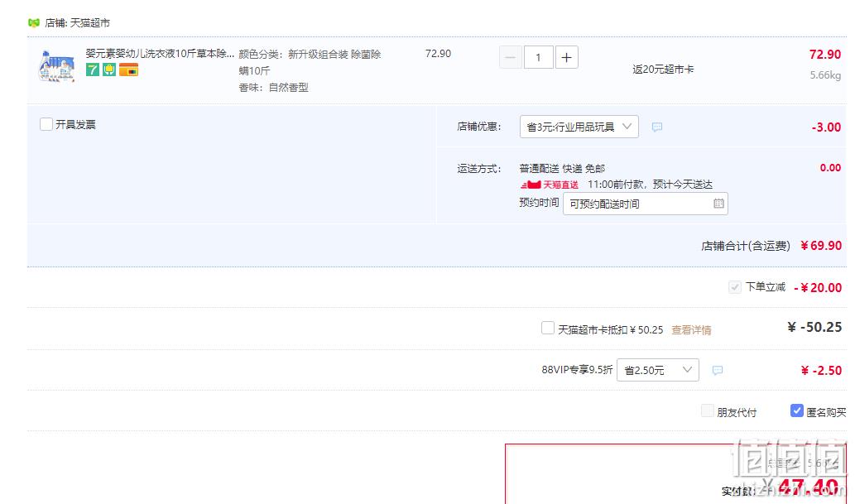Enable 天猫超市卡抵扣 ¥50.25 checkbox
This screenshot has height=504, width=855.
pyautogui.click(x=547, y=328)
